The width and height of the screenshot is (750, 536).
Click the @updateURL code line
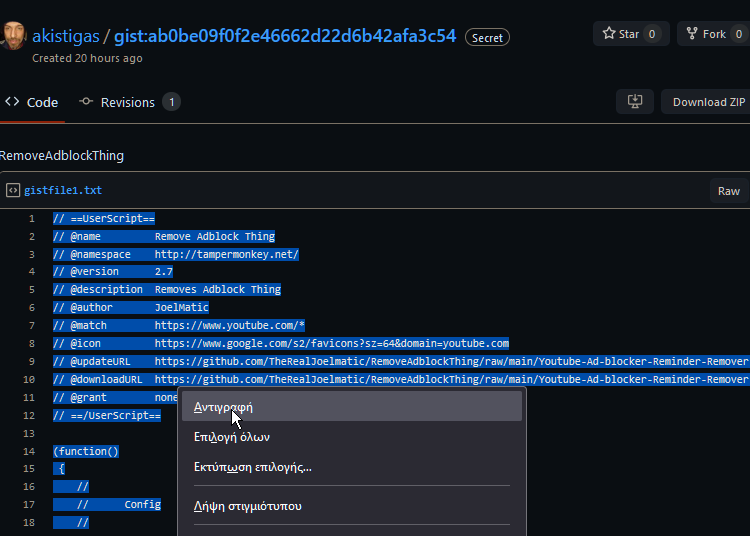401,361
